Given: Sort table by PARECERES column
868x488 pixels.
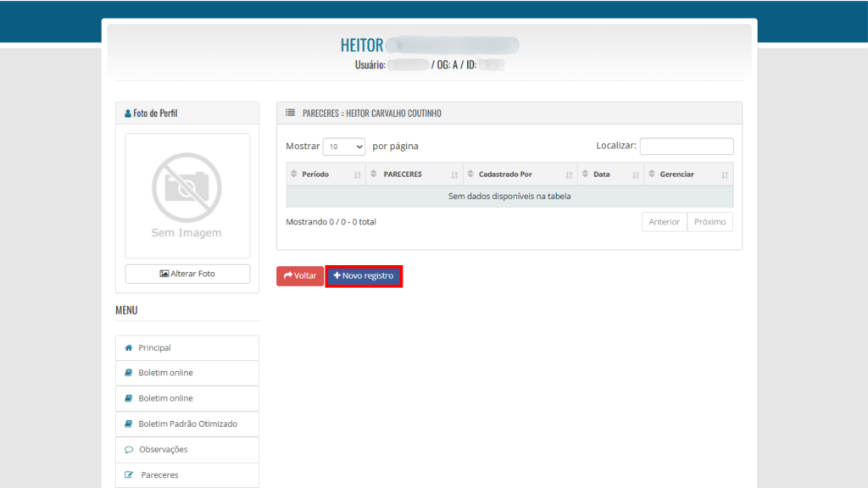Looking at the screenshot, I should [x=402, y=175].
